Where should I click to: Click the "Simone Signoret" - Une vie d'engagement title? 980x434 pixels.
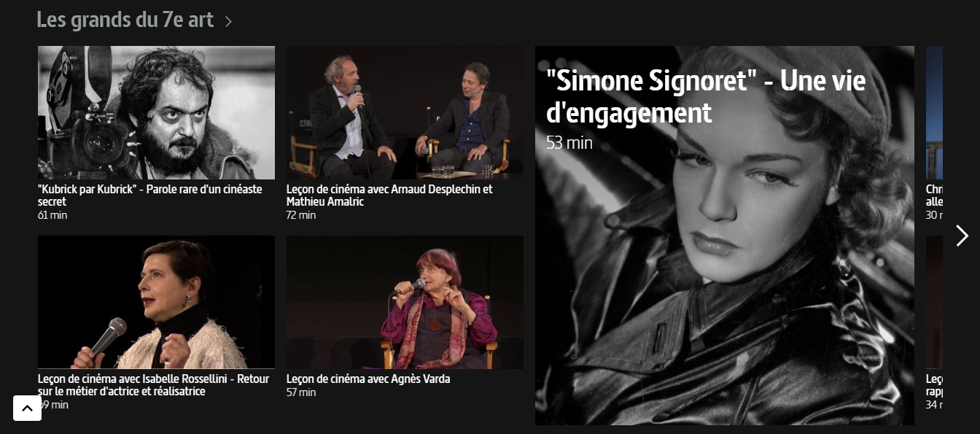pyautogui.click(x=706, y=96)
